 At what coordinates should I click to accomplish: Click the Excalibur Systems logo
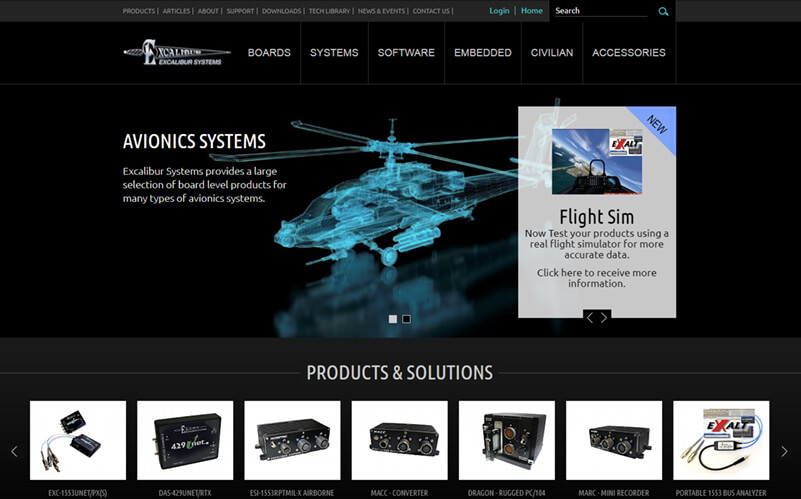177,52
